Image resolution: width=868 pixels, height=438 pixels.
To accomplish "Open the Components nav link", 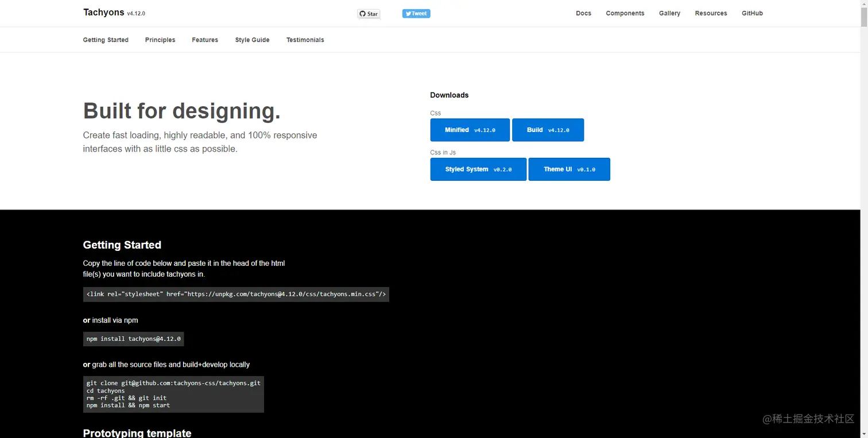I will 625,13.
